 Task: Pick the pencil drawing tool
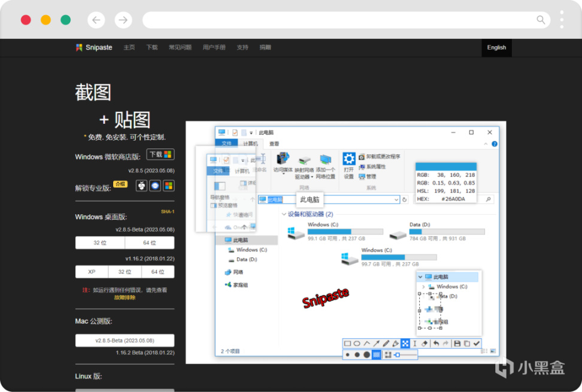pos(386,344)
